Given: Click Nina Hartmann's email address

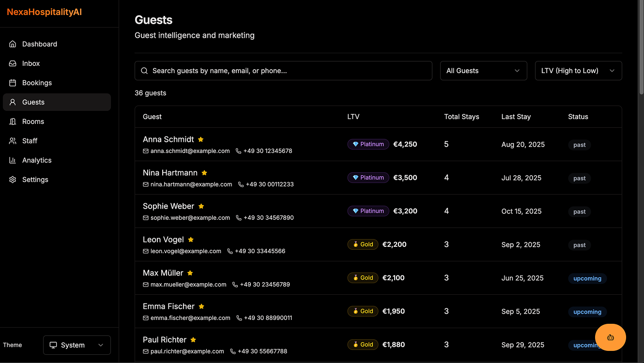Looking at the screenshot, I should (192, 184).
